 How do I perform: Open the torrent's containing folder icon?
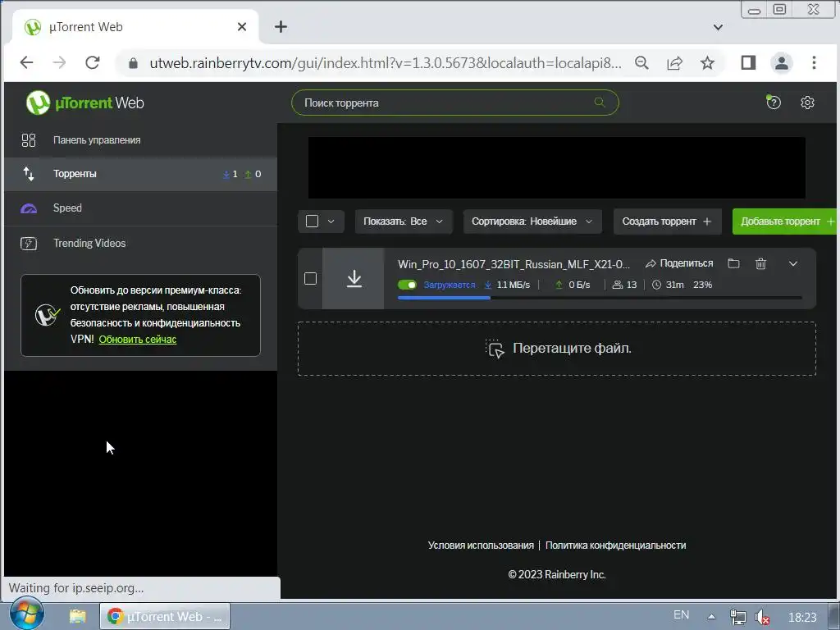pyautogui.click(x=733, y=263)
